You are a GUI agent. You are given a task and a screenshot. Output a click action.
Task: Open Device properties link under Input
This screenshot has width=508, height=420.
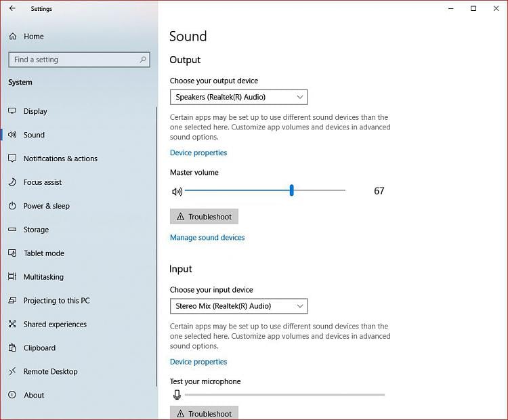[198, 362]
